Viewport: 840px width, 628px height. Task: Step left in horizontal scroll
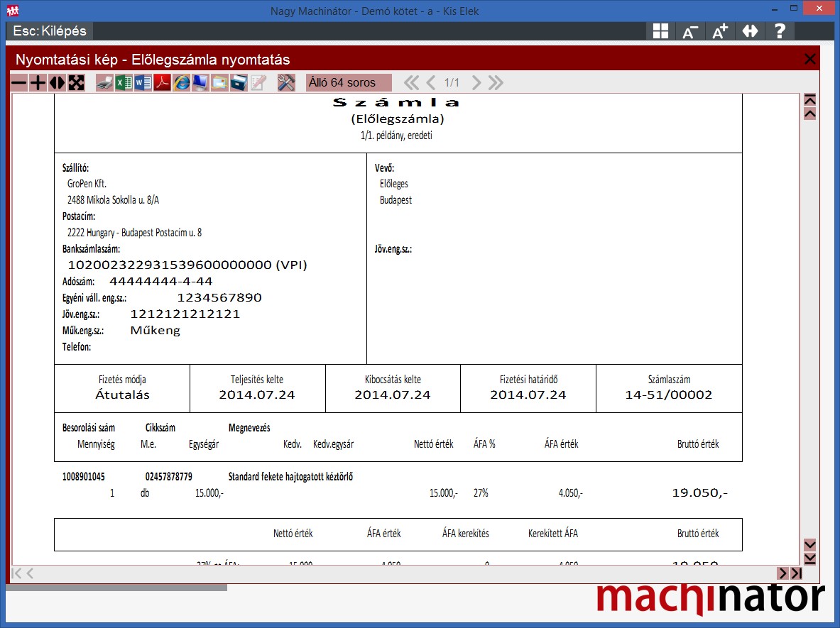coord(30,573)
